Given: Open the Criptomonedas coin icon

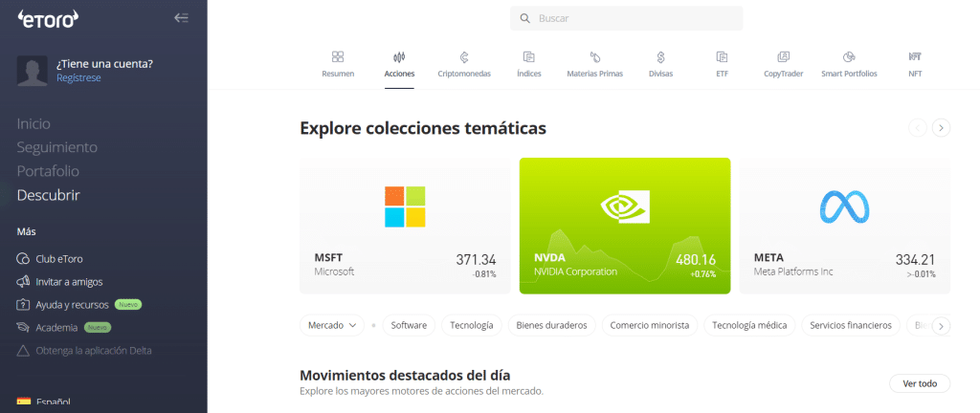Looking at the screenshot, I should point(464,57).
